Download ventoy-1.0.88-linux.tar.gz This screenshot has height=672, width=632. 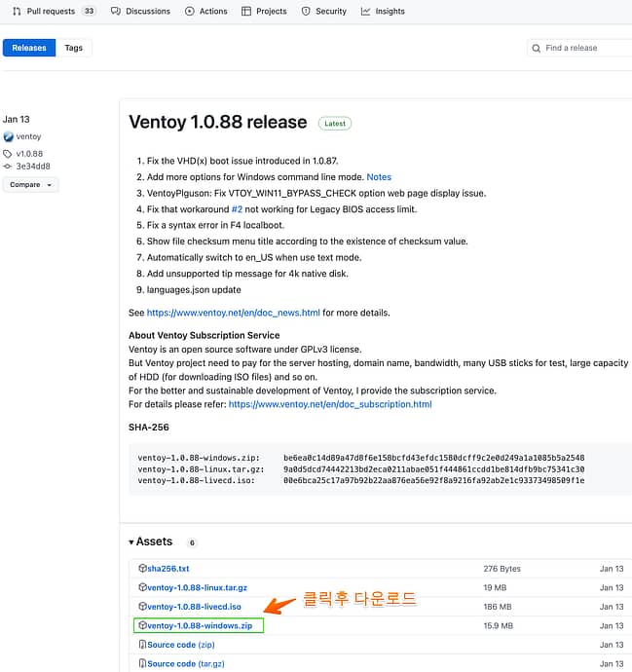(x=197, y=587)
